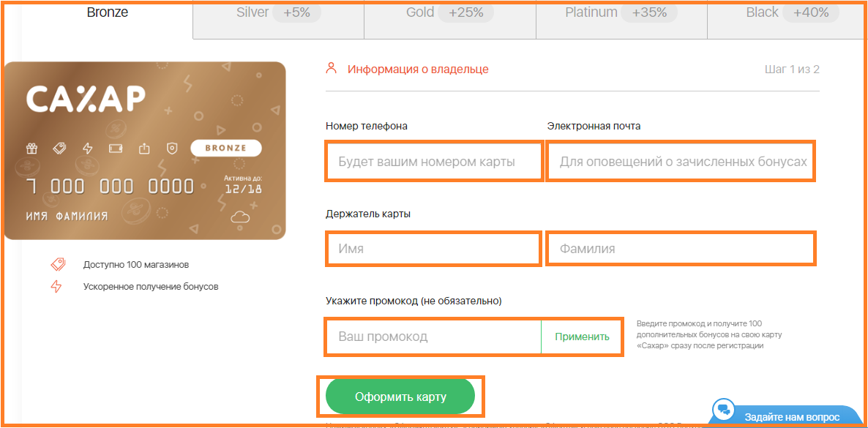Click into the Электронная почта field
Image resolution: width=868 pixels, height=428 pixels.
681,162
